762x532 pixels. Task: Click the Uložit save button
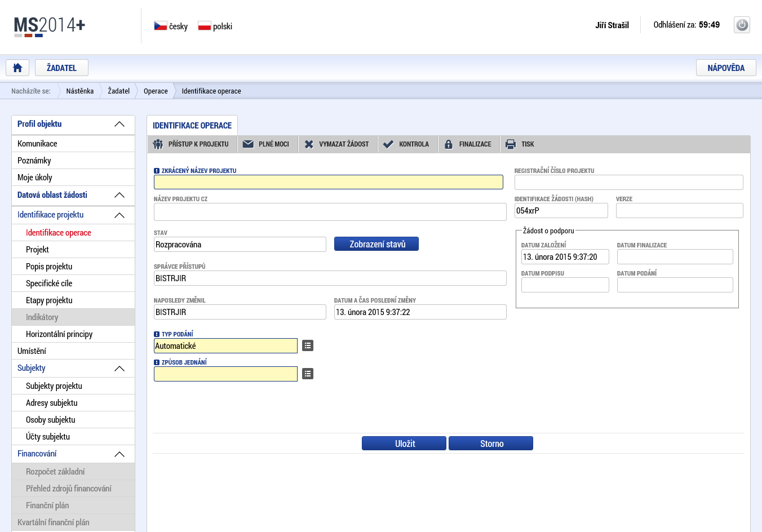click(404, 444)
